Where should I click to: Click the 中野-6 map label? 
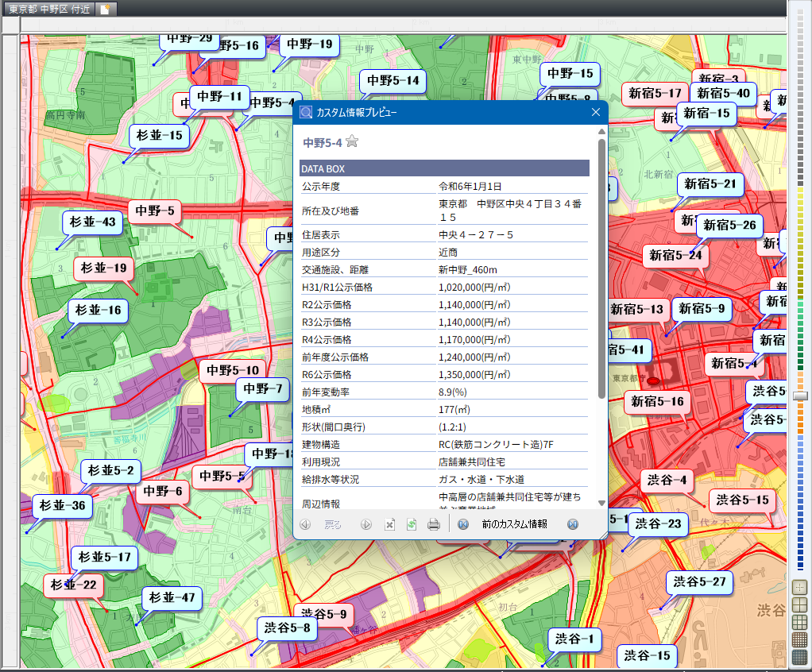163,492
